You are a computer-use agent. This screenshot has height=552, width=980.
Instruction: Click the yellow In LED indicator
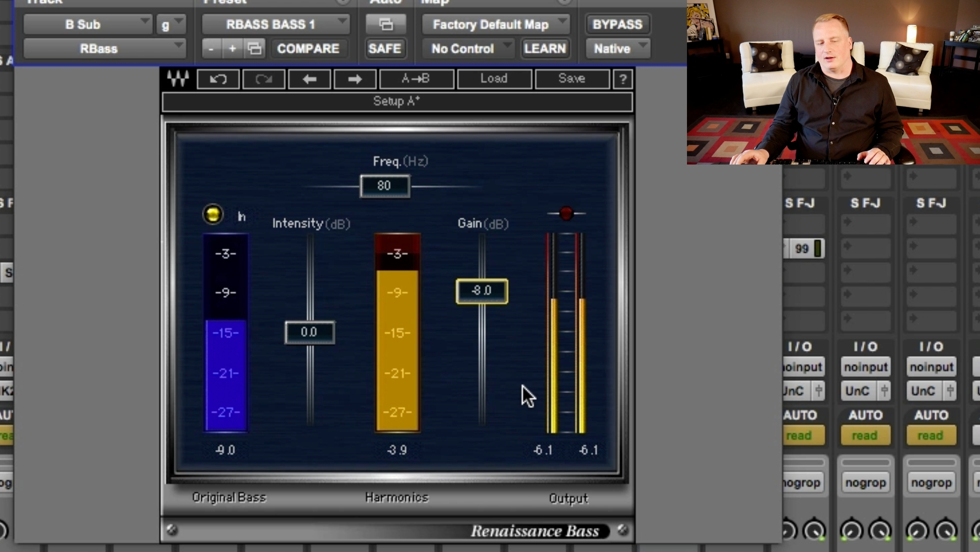click(213, 214)
